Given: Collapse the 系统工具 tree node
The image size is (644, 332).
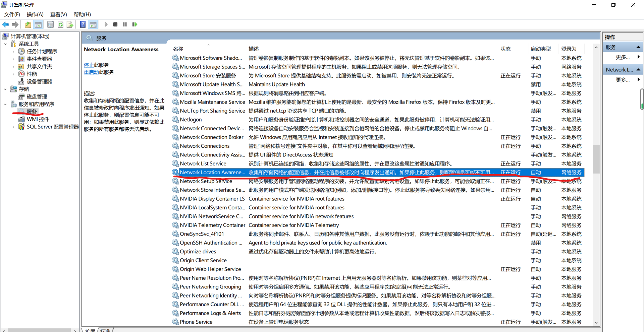Looking at the screenshot, I should pyautogui.click(x=5, y=44).
